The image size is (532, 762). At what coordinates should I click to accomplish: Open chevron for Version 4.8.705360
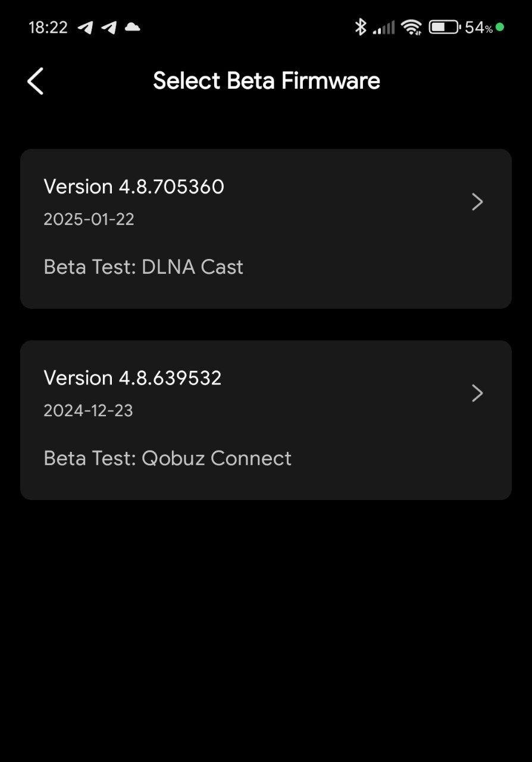coord(477,202)
